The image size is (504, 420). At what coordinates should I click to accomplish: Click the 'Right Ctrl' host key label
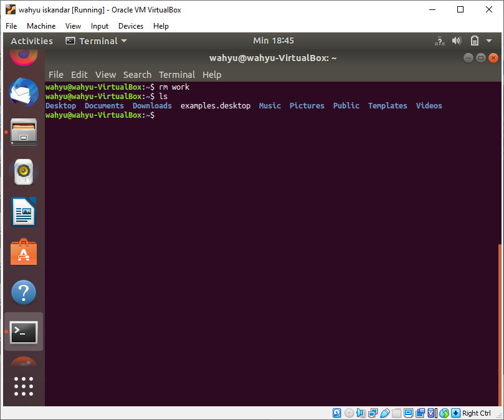point(477,413)
